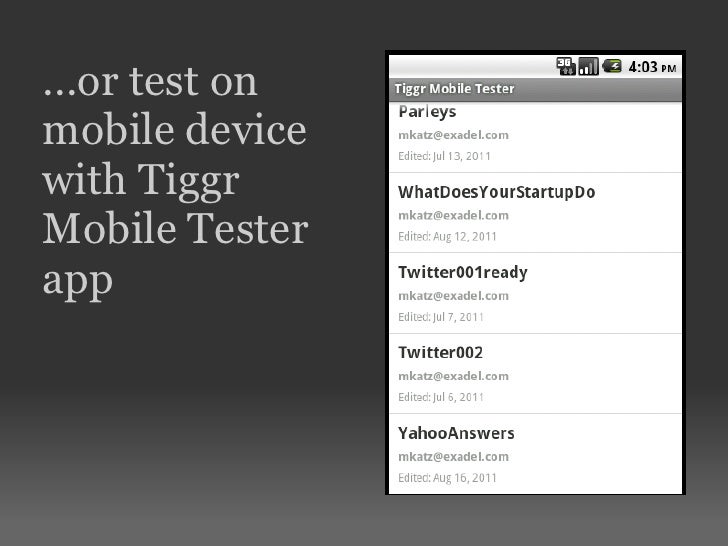The image size is (728, 546).
Task: Tap the Tiggr Mobile Tester title bar
Action: pos(535,89)
